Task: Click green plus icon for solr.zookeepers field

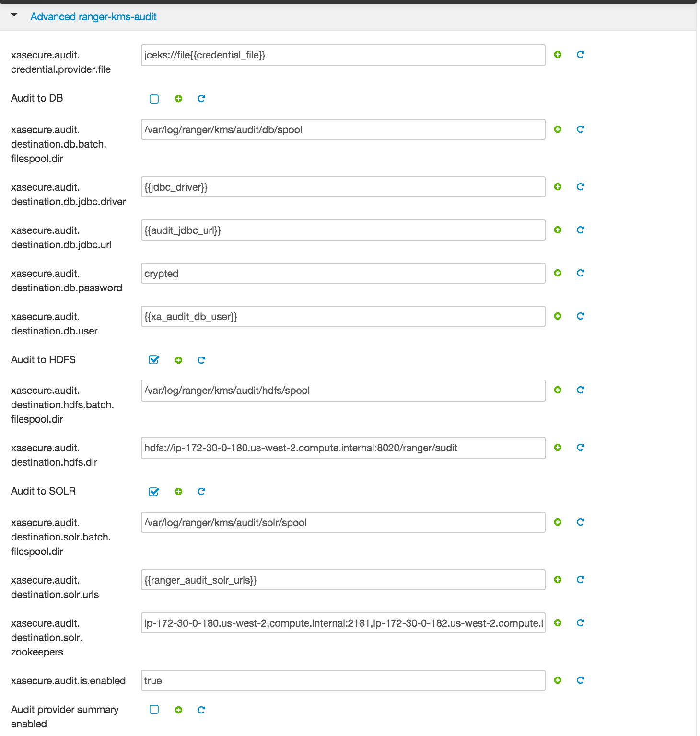Action: click(x=558, y=623)
